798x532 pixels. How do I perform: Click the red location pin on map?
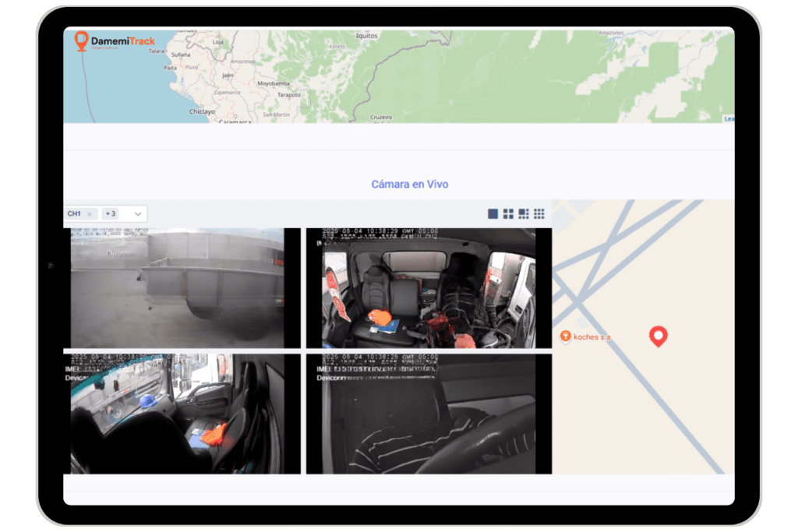659,336
